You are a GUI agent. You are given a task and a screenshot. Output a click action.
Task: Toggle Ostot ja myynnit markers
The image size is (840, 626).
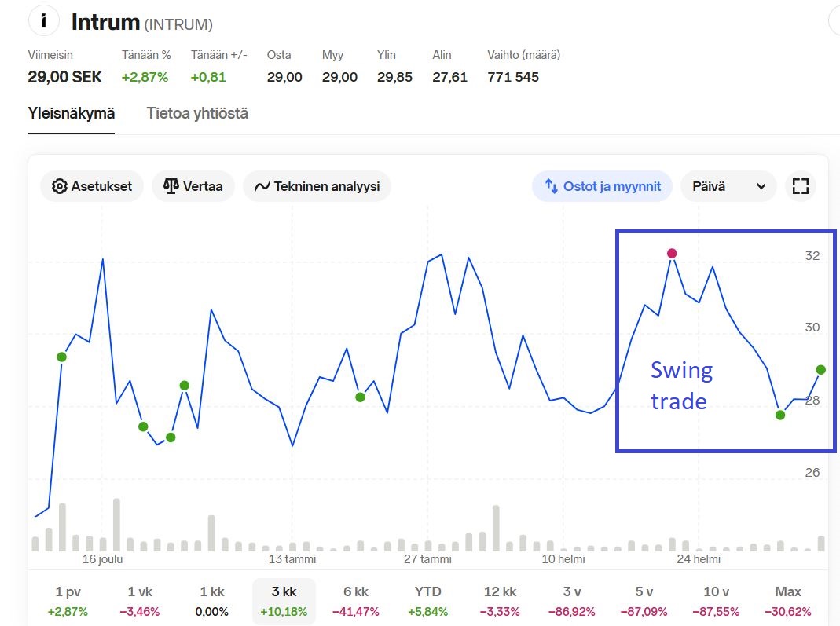tap(602, 186)
